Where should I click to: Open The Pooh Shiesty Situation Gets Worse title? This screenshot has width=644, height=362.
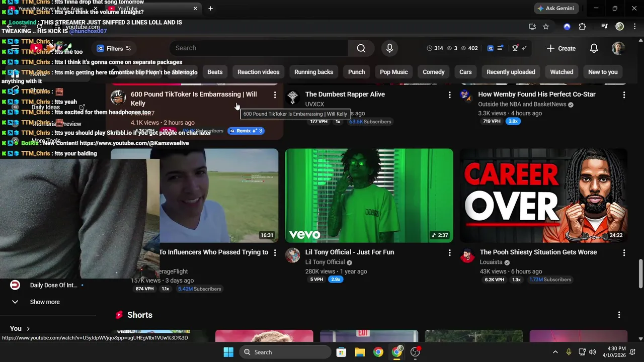click(538, 252)
